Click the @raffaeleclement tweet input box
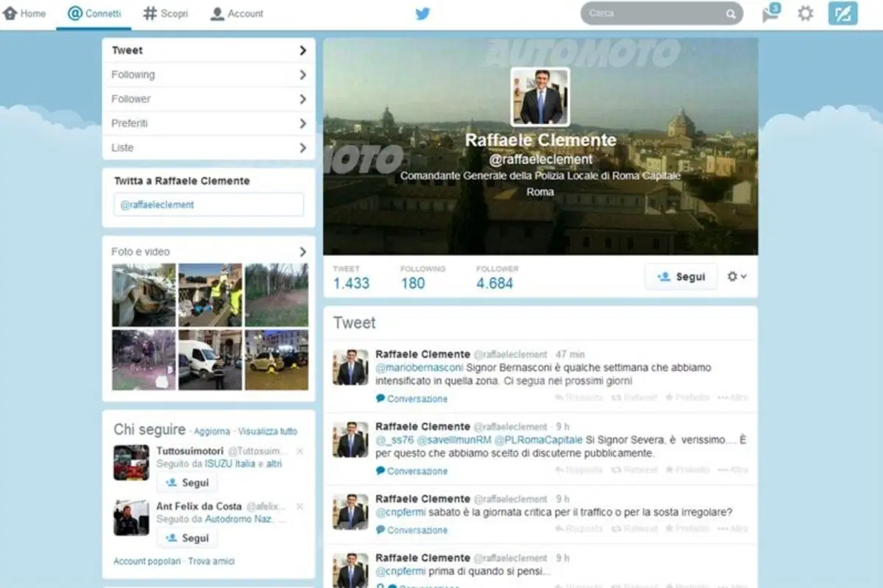The height and width of the screenshot is (588, 883). [209, 205]
